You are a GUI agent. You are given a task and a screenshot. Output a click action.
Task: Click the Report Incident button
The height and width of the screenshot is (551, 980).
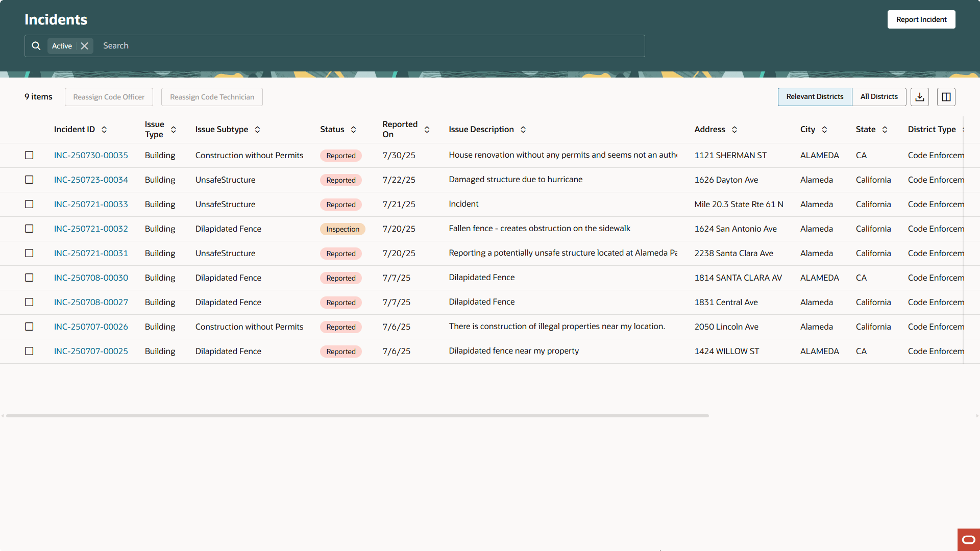click(921, 19)
